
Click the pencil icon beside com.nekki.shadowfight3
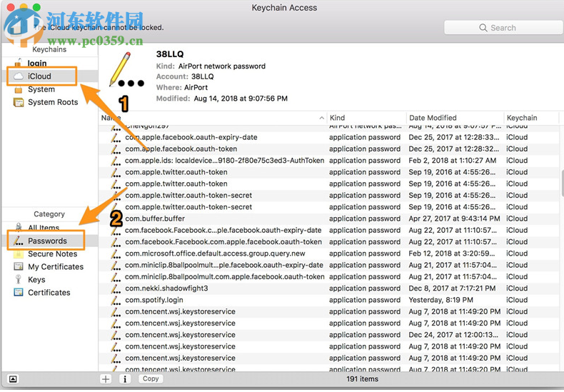click(x=116, y=288)
